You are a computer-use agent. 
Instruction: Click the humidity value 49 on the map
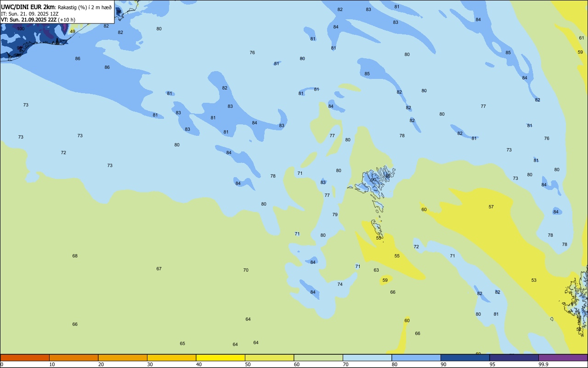[73, 31]
